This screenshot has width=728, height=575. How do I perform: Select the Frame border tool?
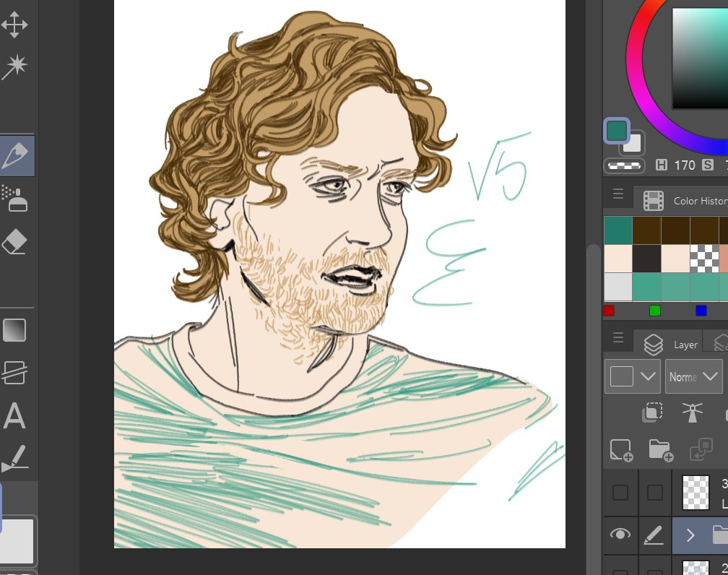[15, 373]
